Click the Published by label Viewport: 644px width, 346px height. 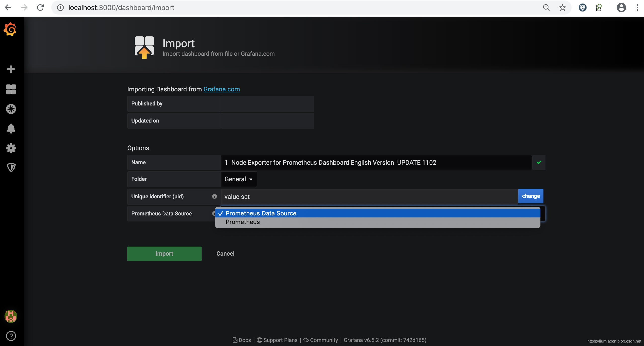point(147,103)
